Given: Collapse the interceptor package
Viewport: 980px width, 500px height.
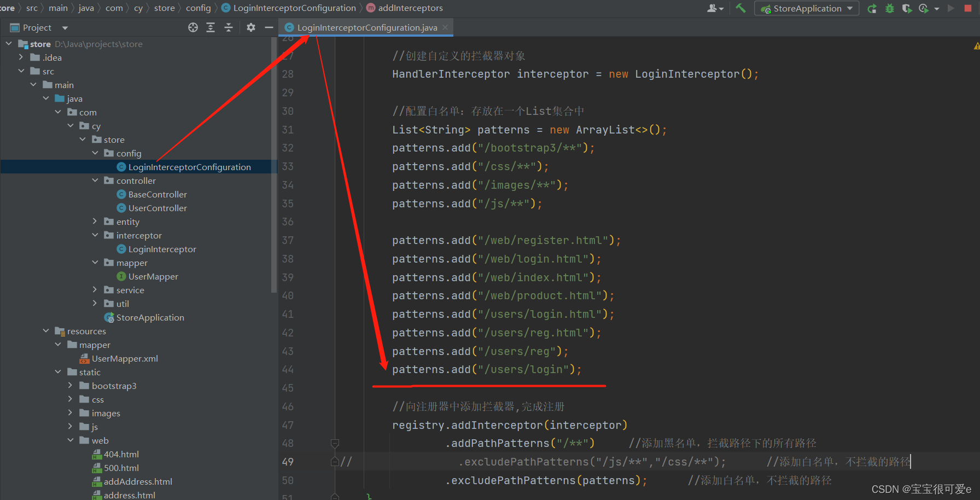Looking at the screenshot, I should (95, 235).
